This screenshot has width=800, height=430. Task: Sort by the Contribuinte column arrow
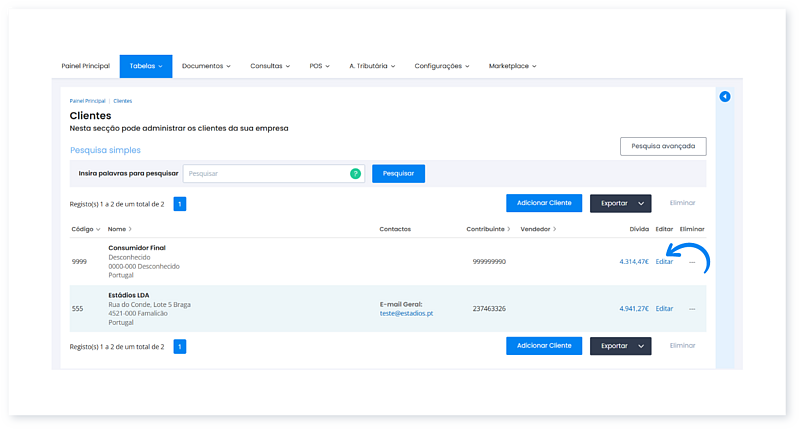[509, 229]
